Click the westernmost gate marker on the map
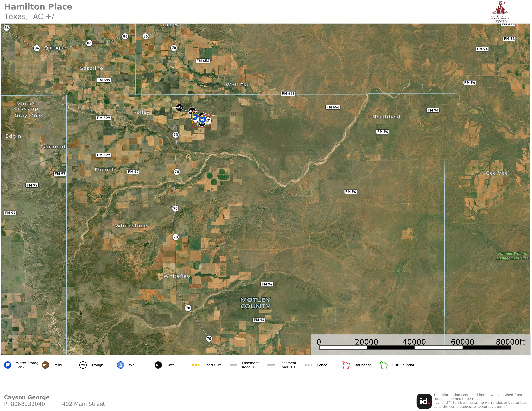 179,107
